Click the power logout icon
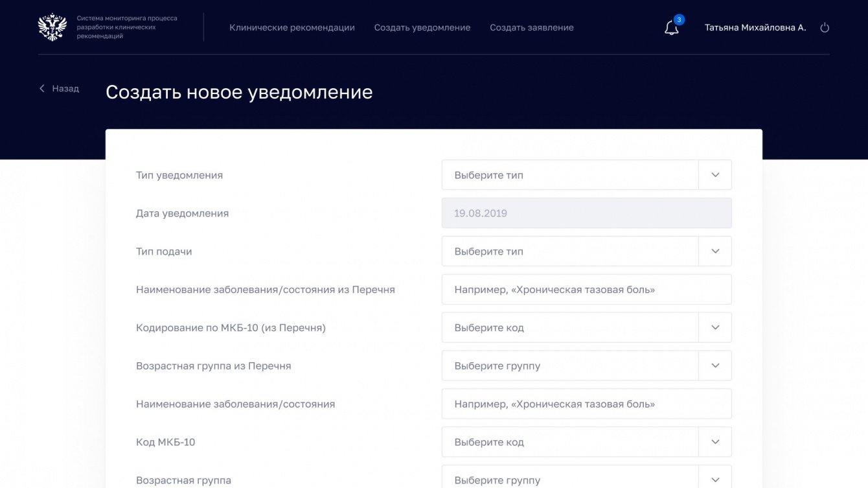Viewport: 868px width, 488px height. pyautogui.click(x=825, y=28)
